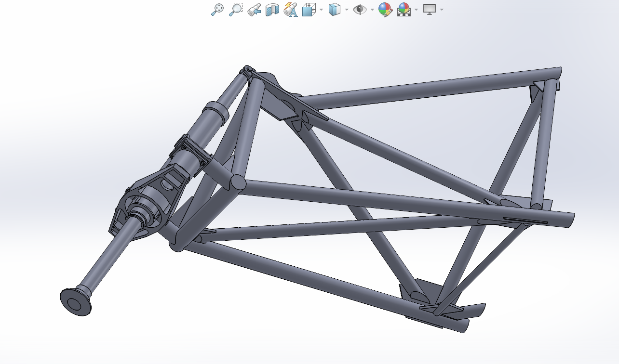
Task: Open the View Orientation dropdown arrow
Action: [x=321, y=10]
